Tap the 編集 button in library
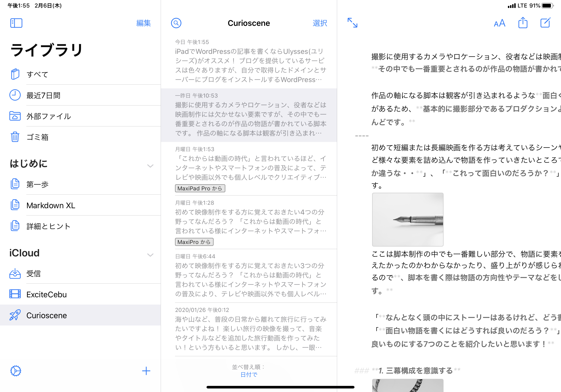Screen dimensions: 561x392 coord(144,23)
